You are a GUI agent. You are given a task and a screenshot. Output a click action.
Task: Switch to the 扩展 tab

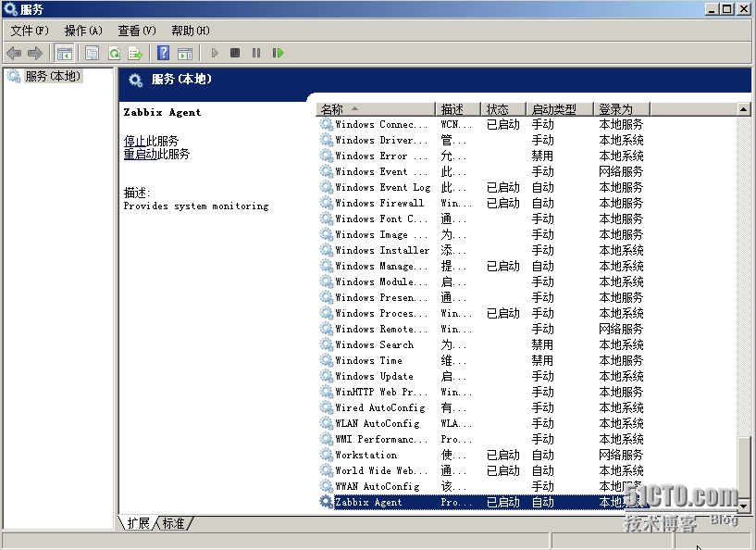click(x=139, y=523)
